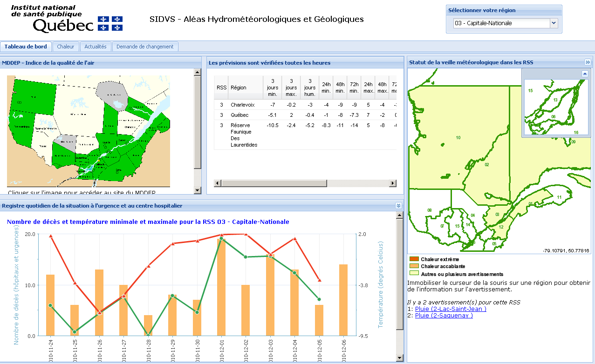Click the Chaleur extrême legend color swatch
595x364 pixels.
pyautogui.click(x=414, y=259)
